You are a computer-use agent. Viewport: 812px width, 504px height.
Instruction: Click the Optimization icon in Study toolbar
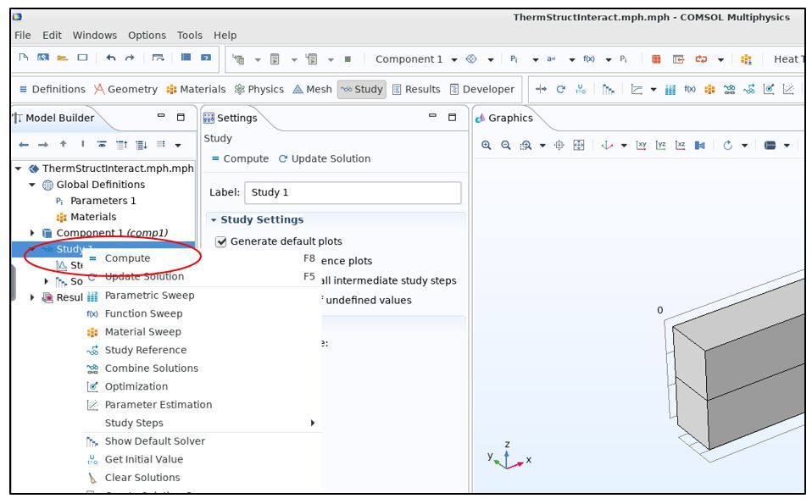click(769, 90)
